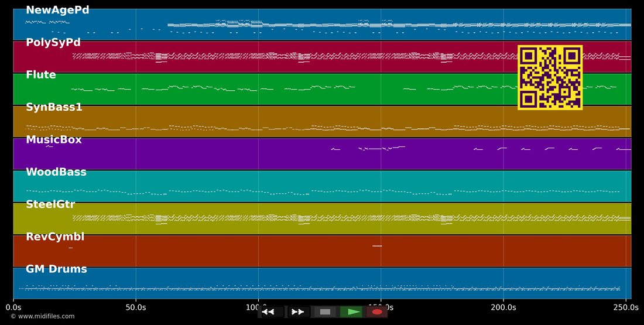Jump to the 50.0s time marker
Image resolution: width=644 pixels, height=325 pixels.
click(x=136, y=307)
